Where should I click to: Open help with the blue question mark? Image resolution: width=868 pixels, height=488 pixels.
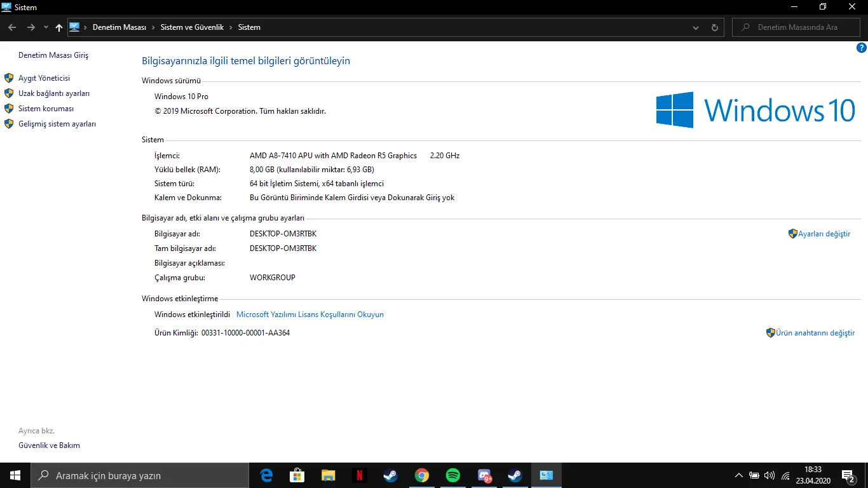pos(862,48)
